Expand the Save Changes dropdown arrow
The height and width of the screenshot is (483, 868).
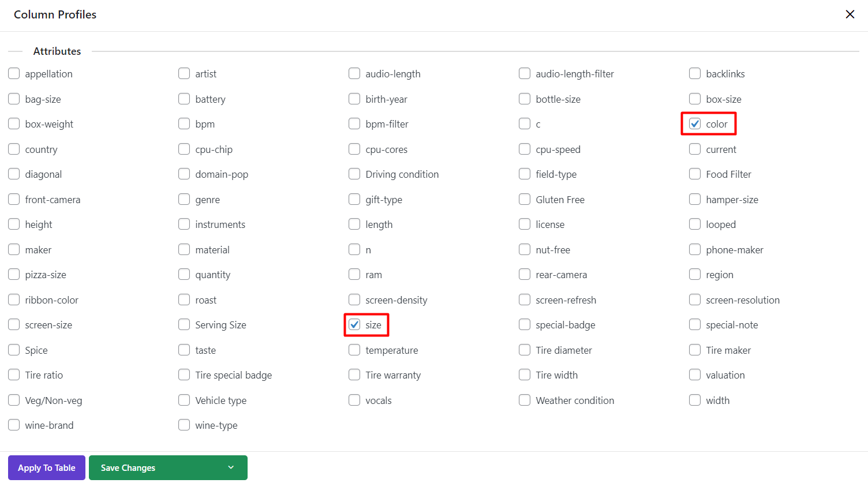click(x=231, y=467)
